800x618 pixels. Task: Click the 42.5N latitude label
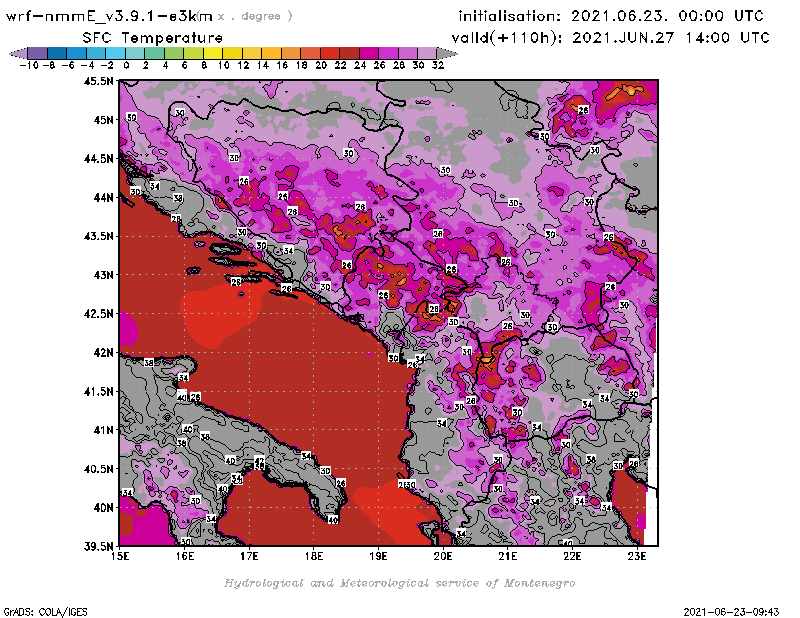[98, 313]
